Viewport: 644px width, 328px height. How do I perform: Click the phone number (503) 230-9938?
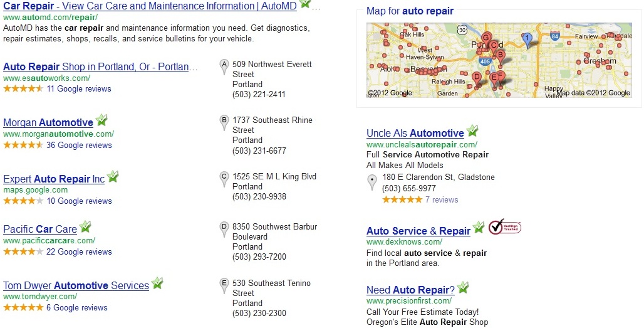click(259, 196)
